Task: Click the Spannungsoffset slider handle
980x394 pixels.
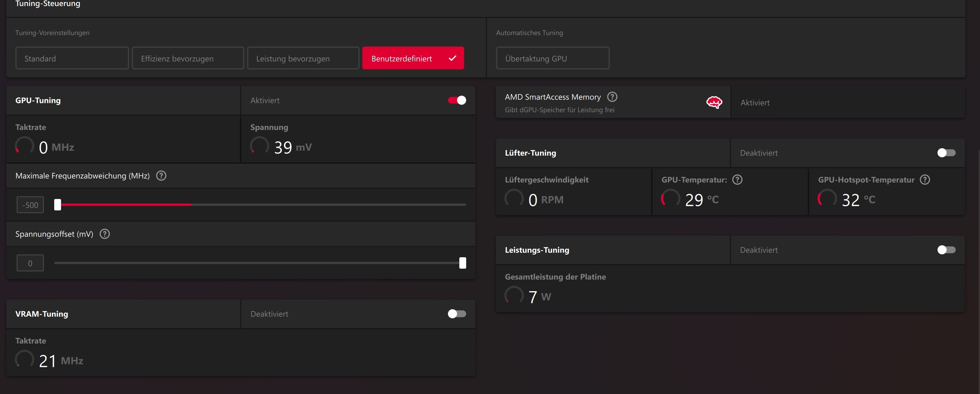Action: point(462,263)
